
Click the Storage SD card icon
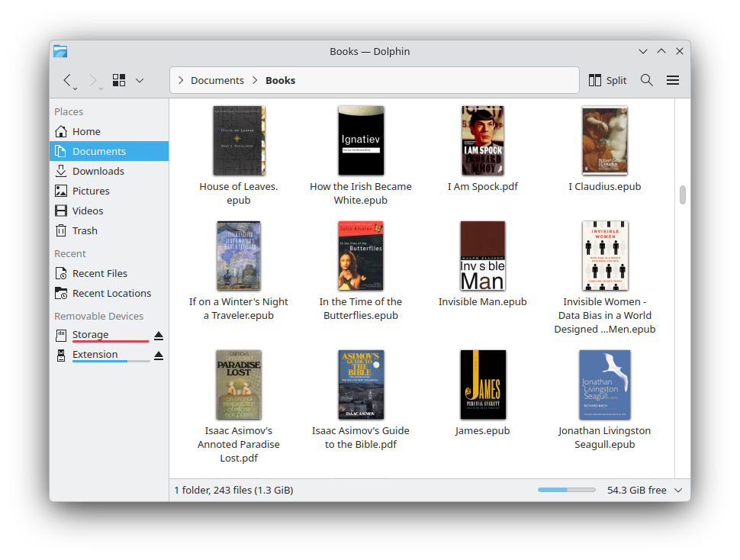pos(61,336)
